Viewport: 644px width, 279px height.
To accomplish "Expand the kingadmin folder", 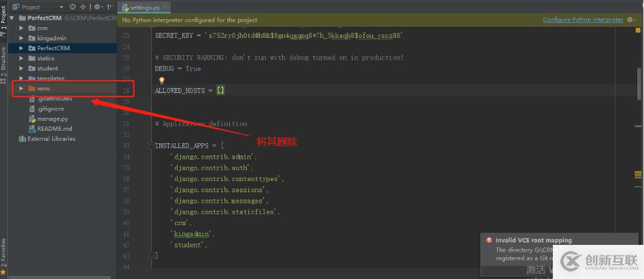I will pos(21,38).
